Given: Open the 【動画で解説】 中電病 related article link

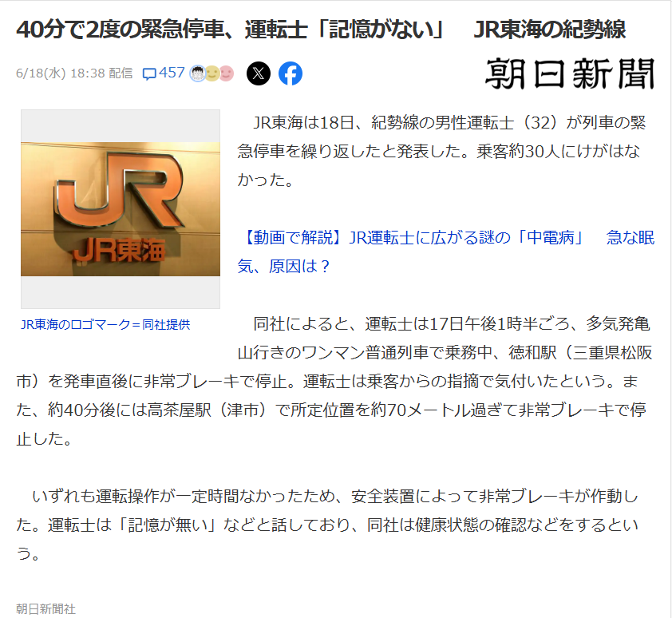Looking at the screenshot, I should coord(446,252).
